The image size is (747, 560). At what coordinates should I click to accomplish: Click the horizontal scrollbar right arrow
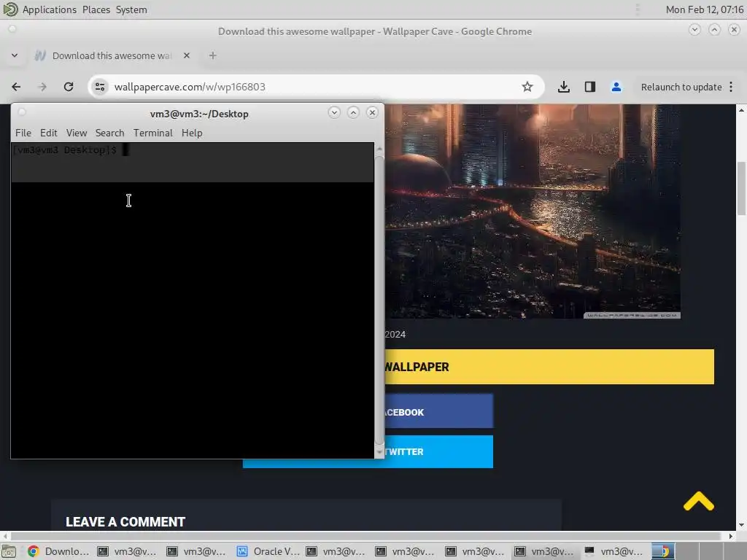click(731, 536)
